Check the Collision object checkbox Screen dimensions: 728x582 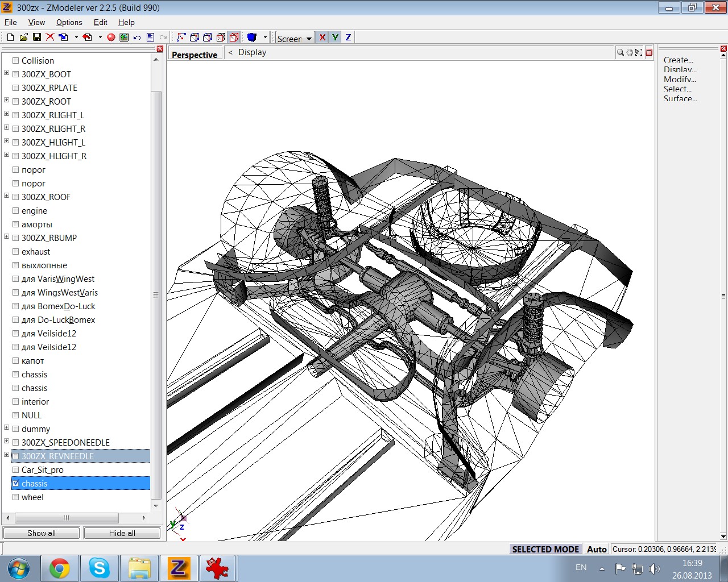pos(16,60)
